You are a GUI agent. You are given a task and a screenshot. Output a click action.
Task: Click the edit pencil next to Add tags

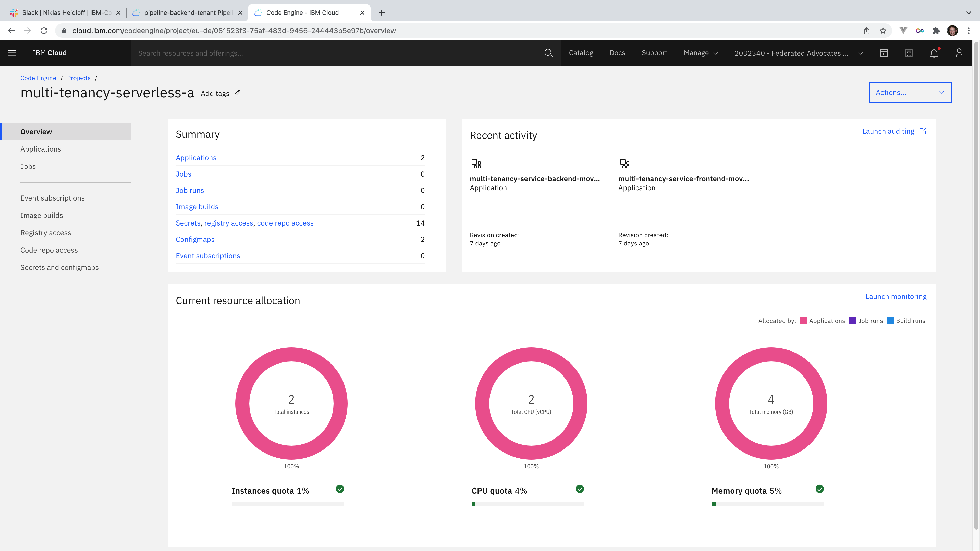238,93
